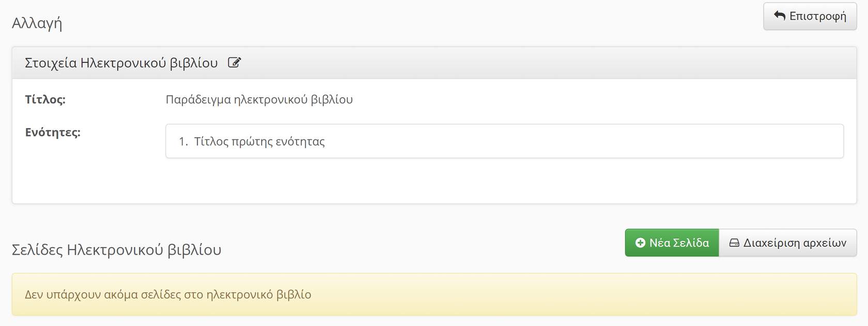Open Διαχείριση αρχείων file manager text

tap(795, 243)
